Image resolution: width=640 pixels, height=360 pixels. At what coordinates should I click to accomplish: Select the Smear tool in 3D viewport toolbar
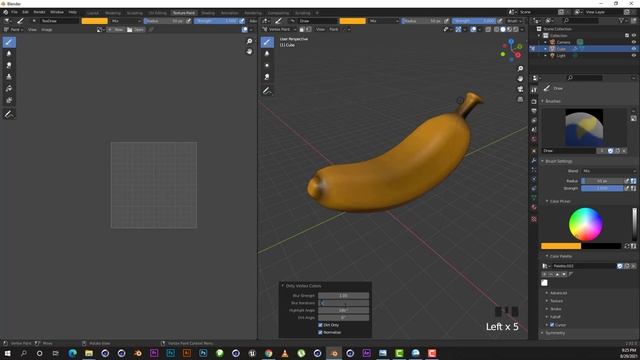click(x=267, y=77)
